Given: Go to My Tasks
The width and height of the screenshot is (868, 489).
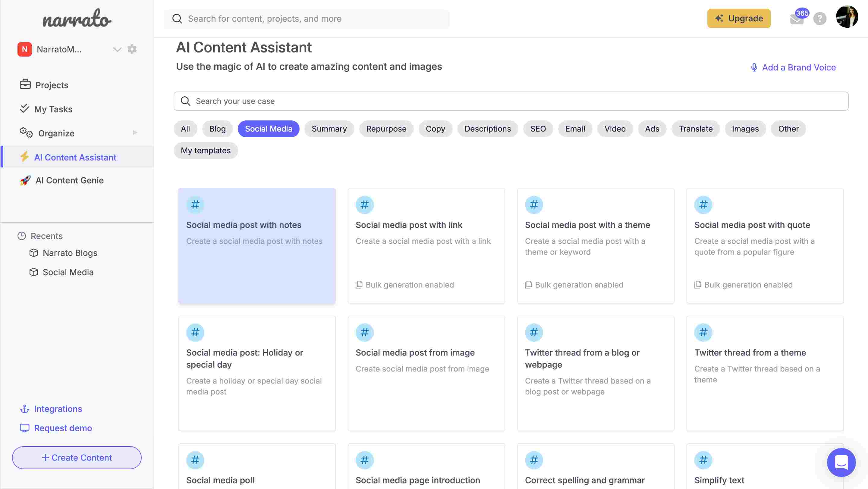Looking at the screenshot, I should (x=53, y=109).
